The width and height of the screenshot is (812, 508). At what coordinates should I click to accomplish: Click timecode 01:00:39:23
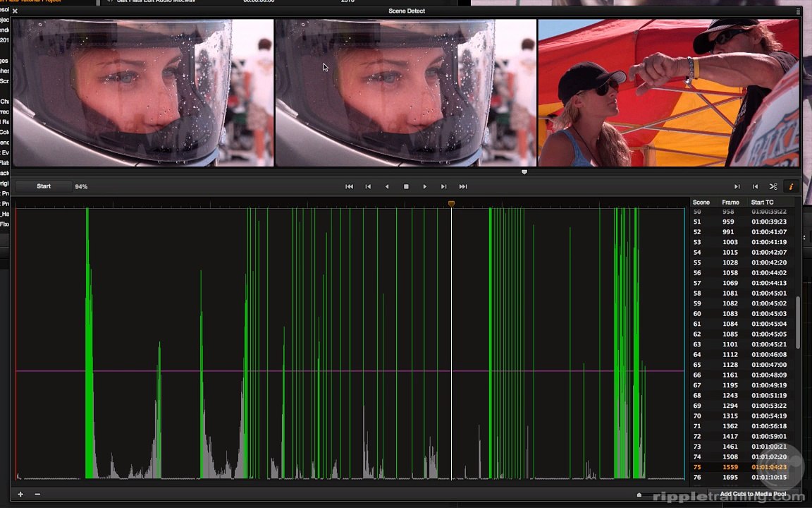click(x=769, y=222)
